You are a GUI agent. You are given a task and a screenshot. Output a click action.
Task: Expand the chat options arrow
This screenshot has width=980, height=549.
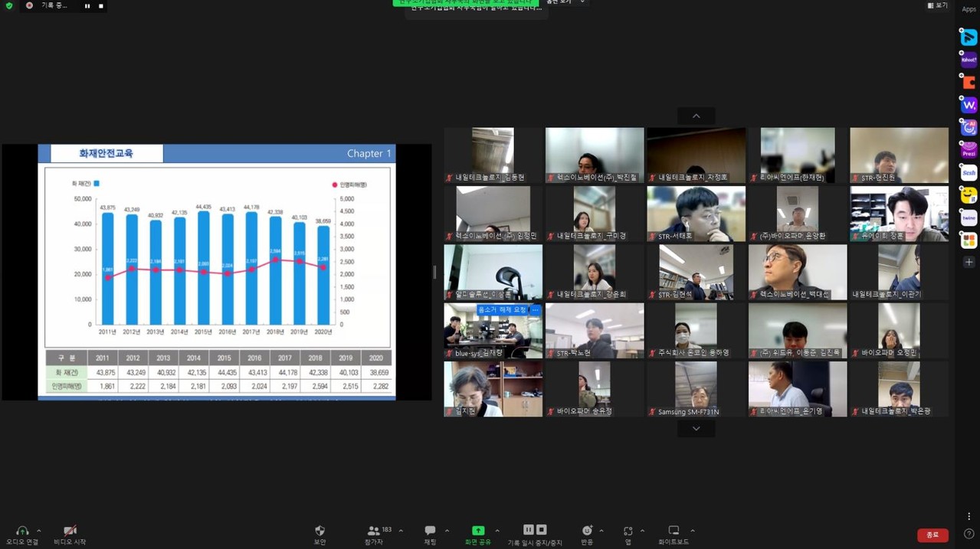(x=447, y=531)
